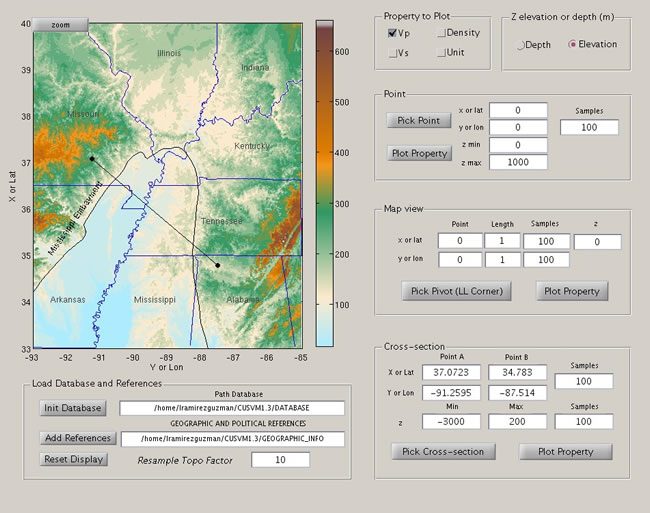The image size is (650, 513).
Task: Click the elevation color bar legend
Action: (325, 183)
